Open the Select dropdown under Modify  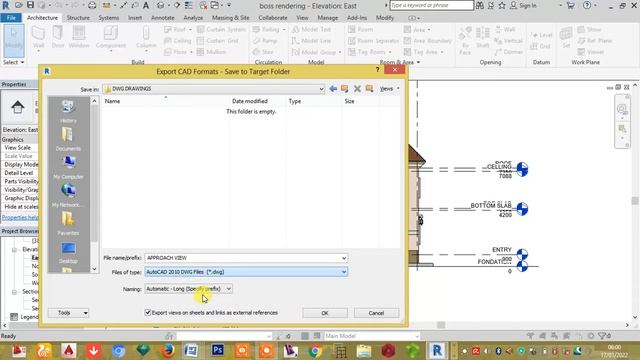pyautogui.click(x=14, y=62)
